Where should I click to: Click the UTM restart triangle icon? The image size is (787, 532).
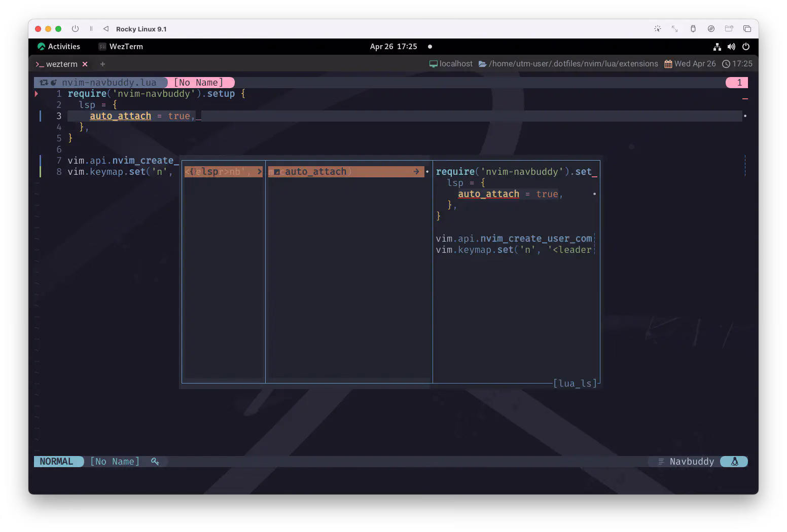(106, 29)
